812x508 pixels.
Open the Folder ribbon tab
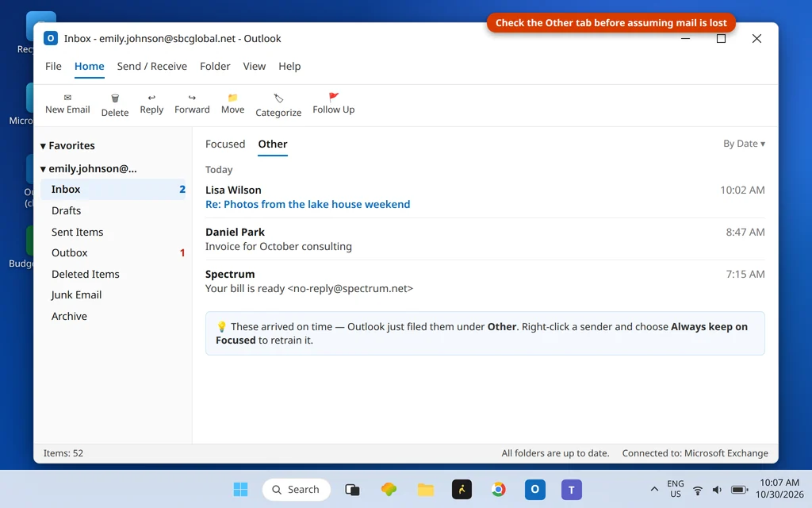(x=215, y=67)
